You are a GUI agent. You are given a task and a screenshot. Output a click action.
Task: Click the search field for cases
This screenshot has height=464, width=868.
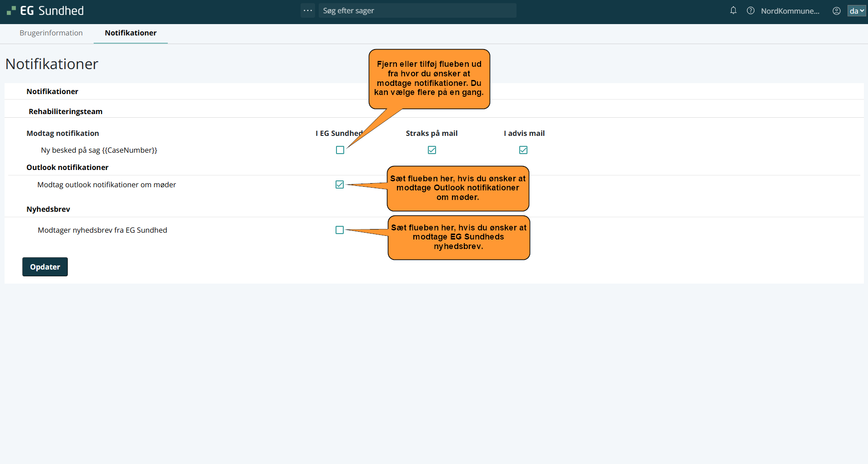417,10
